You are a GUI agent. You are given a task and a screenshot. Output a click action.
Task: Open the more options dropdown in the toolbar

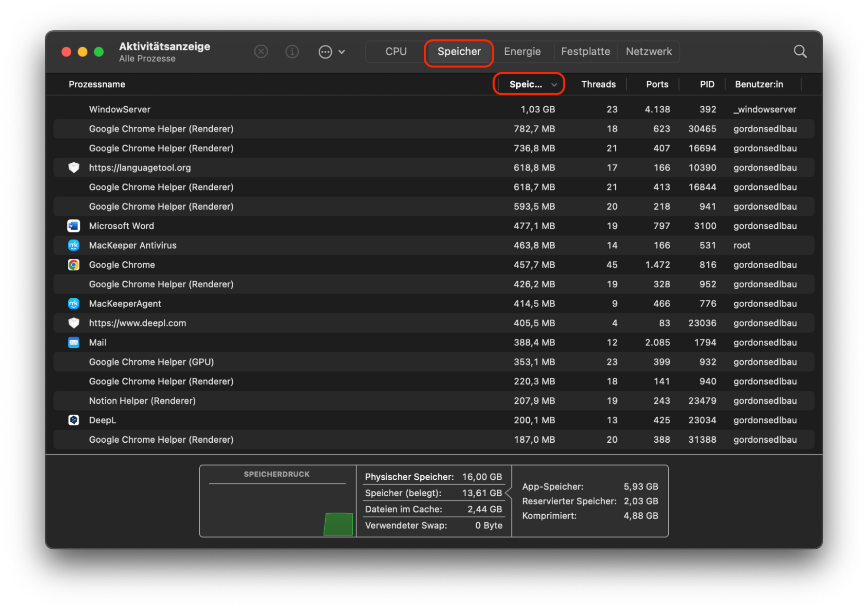(x=331, y=51)
